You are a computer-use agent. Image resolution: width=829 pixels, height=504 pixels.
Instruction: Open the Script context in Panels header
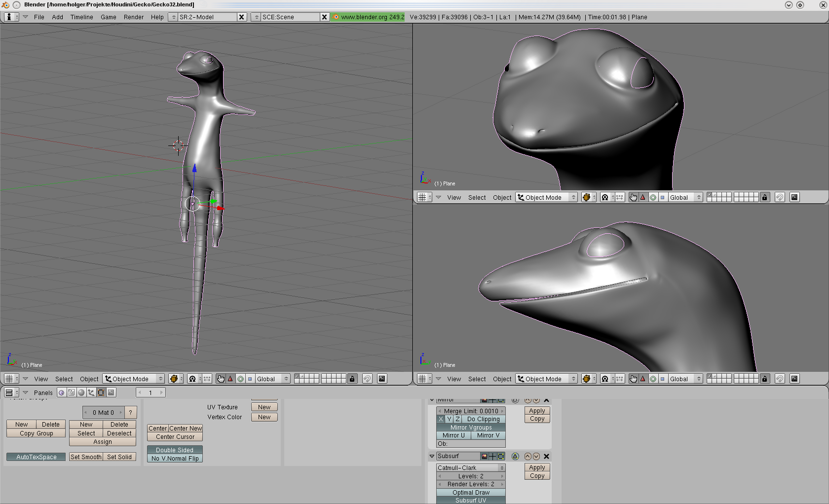coord(71,393)
